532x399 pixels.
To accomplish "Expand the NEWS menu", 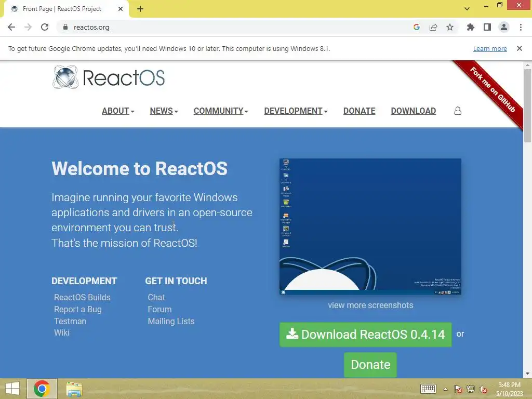I will [164, 111].
